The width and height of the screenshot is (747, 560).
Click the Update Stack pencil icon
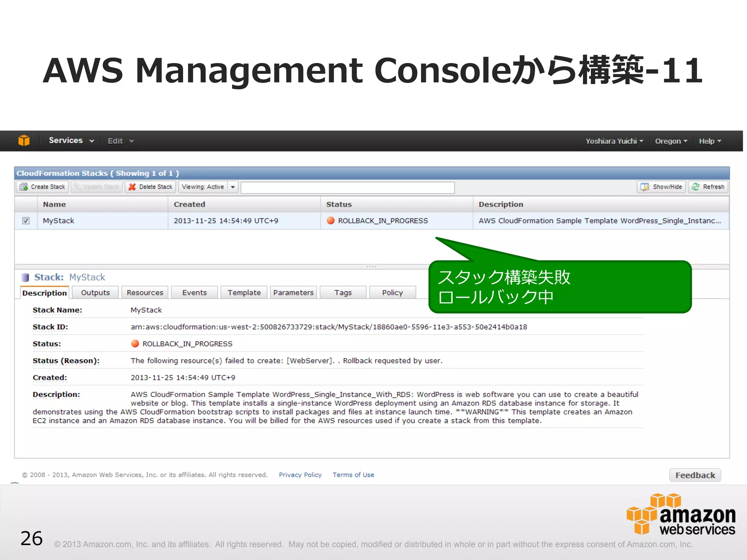coord(77,187)
